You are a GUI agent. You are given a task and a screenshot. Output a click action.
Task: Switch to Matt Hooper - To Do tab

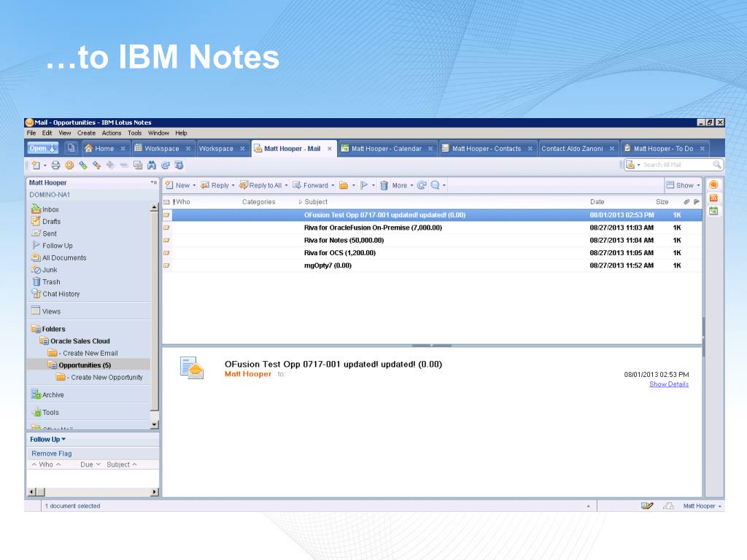pos(663,149)
